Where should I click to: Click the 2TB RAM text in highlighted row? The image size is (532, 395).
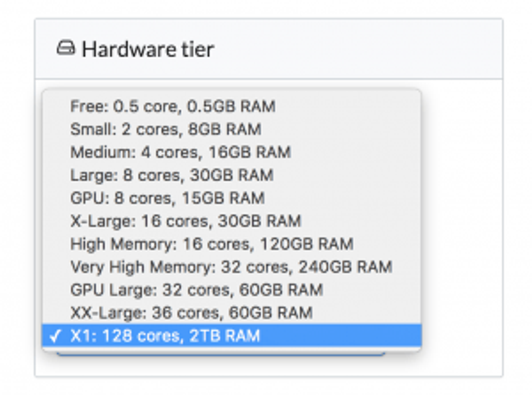click(225, 336)
